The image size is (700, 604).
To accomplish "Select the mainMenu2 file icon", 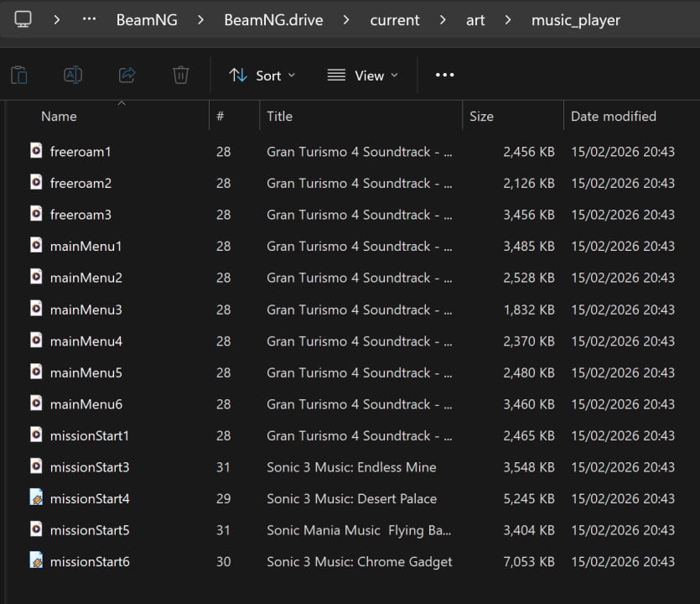I will pos(36,277).
